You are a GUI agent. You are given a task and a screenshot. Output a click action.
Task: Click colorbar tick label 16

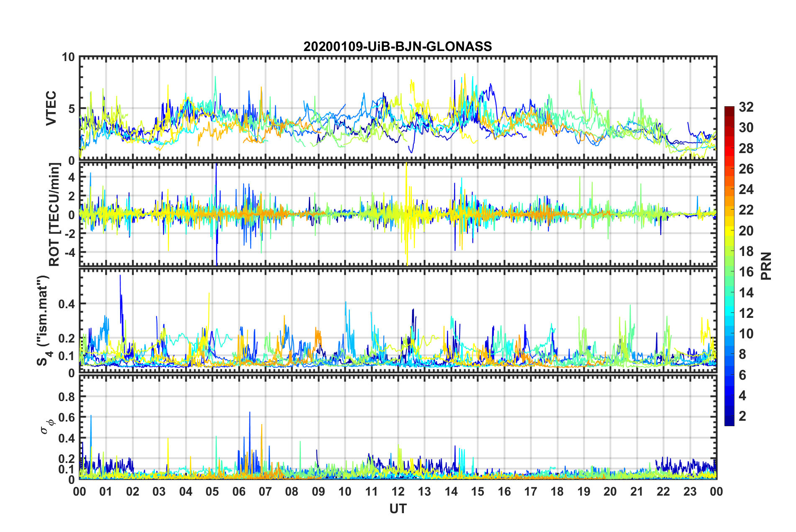coord(746,272)
